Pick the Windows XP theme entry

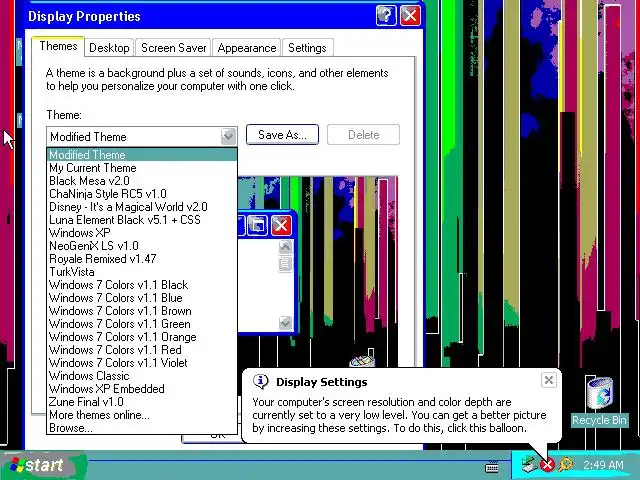click(142, 233)
